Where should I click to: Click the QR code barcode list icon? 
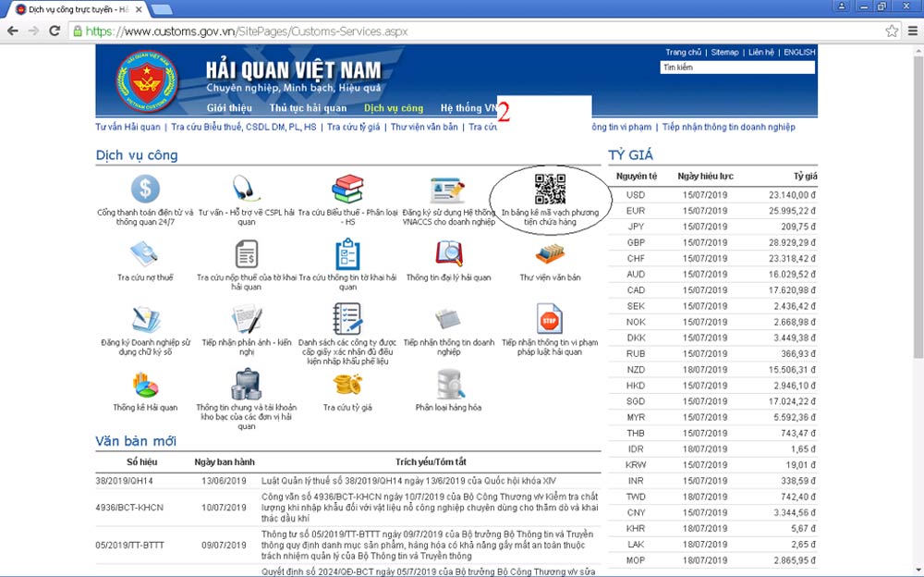pos(550,189)
